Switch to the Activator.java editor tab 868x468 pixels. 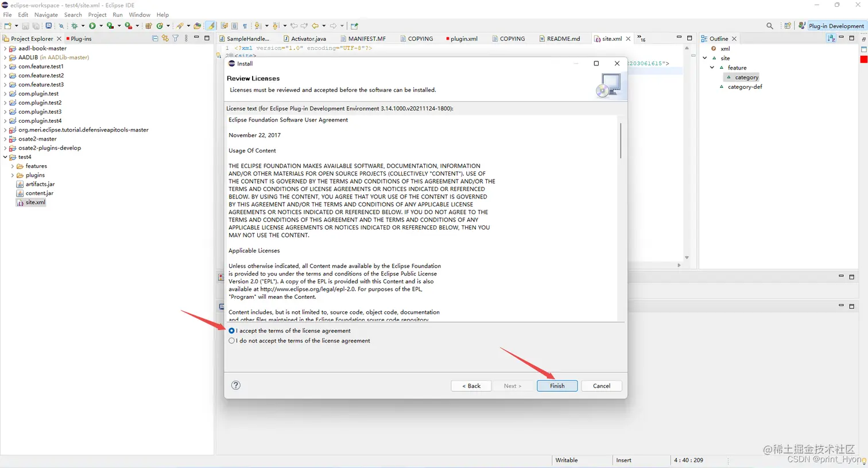click(x=304, y=39)
